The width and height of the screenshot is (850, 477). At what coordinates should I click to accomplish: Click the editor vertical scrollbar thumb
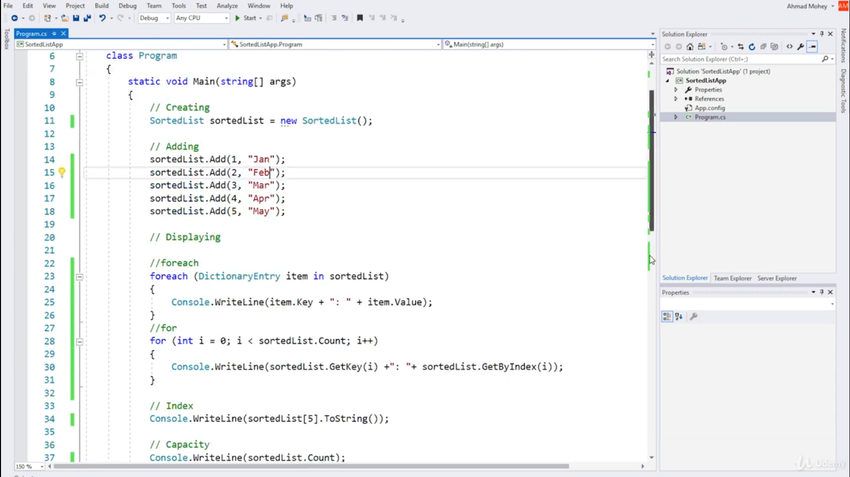tap(652, 160)
